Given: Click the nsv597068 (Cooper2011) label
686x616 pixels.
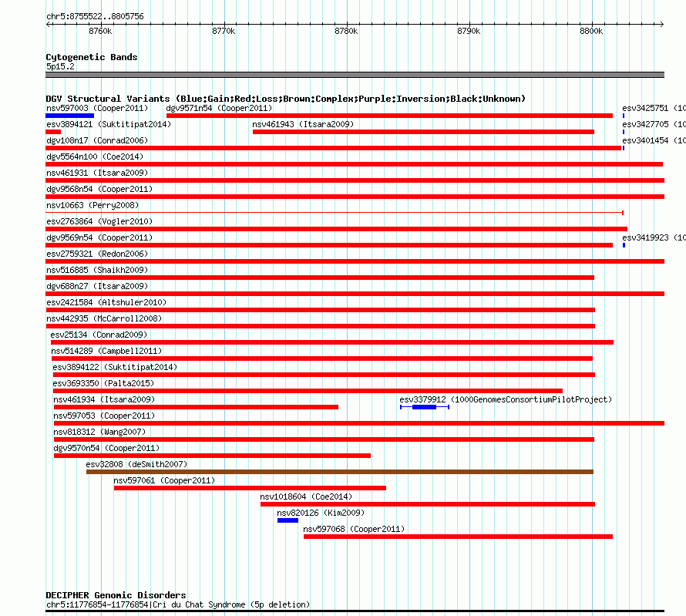Looking at the screenshot, I should 354,529.
